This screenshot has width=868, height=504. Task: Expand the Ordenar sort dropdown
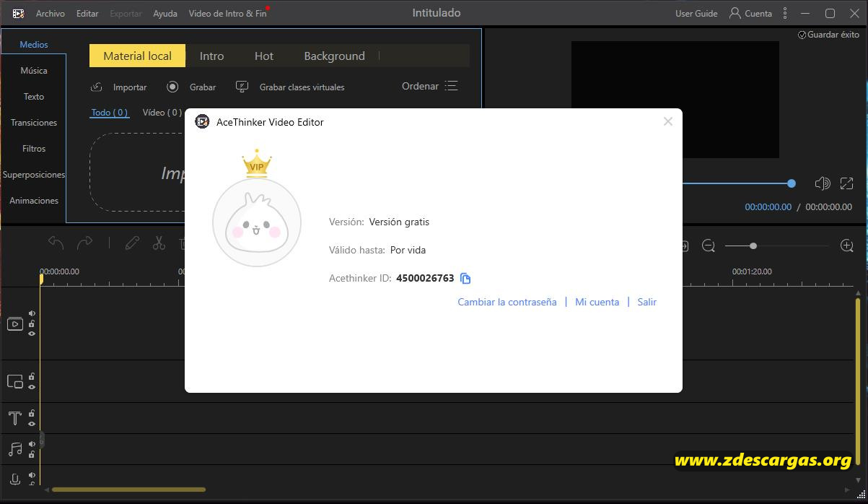pyautogui.click(x=430, y=86)
